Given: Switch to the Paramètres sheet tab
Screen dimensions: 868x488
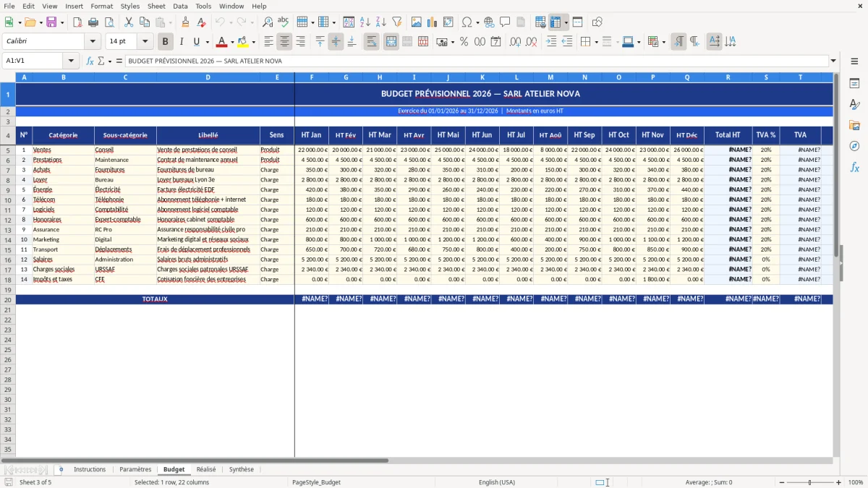Looking at the screenshot, I should click(135, 469).
